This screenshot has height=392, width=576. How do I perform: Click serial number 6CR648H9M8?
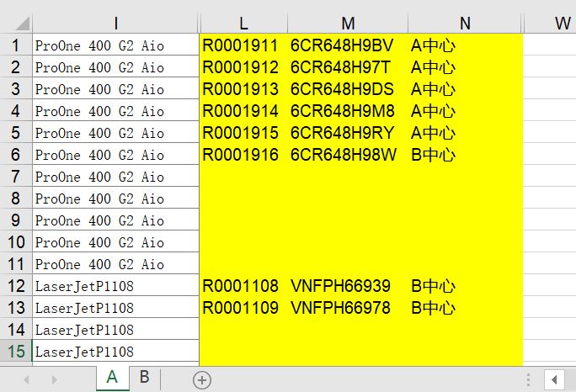tap(343, 111)
